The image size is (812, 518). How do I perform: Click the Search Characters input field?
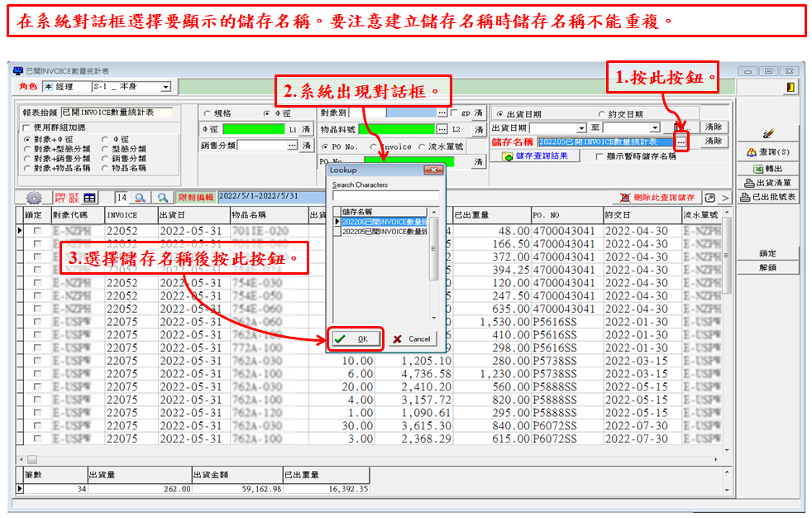tap(385, 196)
